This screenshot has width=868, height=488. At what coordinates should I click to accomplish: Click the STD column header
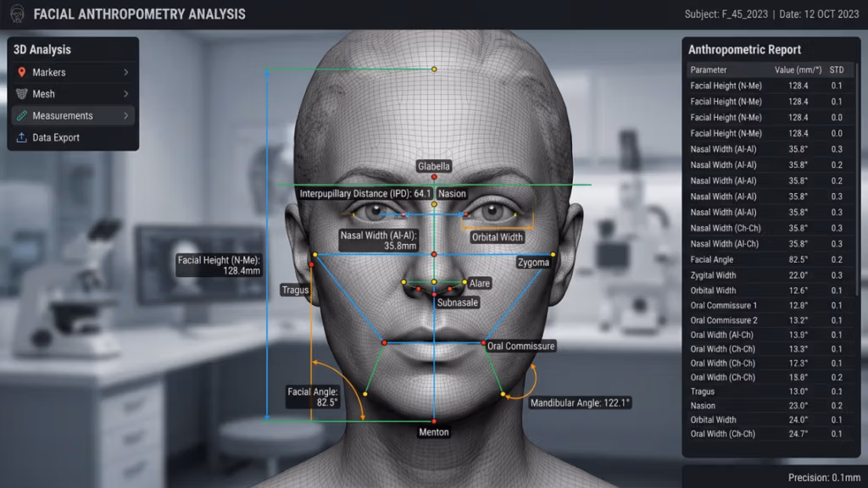(837, 69)
